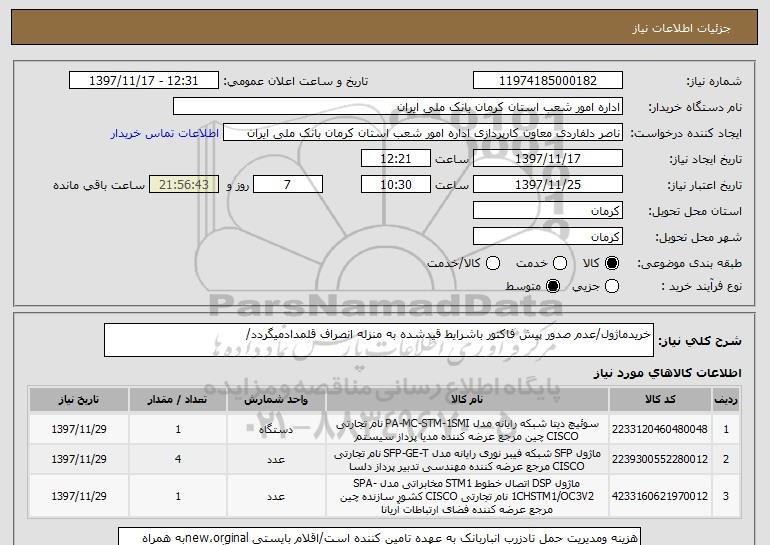Click the نام کالا column header
This screenshot has width=770, height=545.
(x=467, y=400)
